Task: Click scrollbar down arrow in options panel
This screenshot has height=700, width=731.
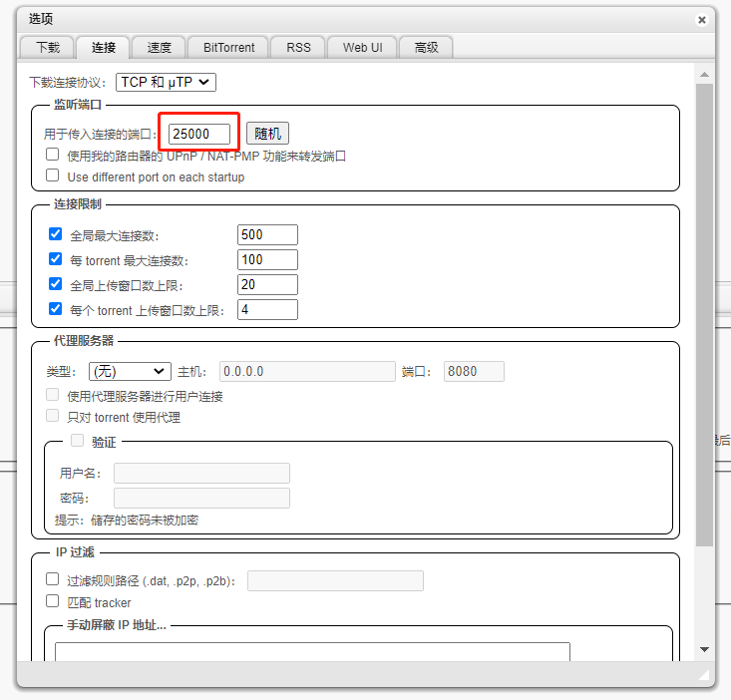Action: coord(704,649)
